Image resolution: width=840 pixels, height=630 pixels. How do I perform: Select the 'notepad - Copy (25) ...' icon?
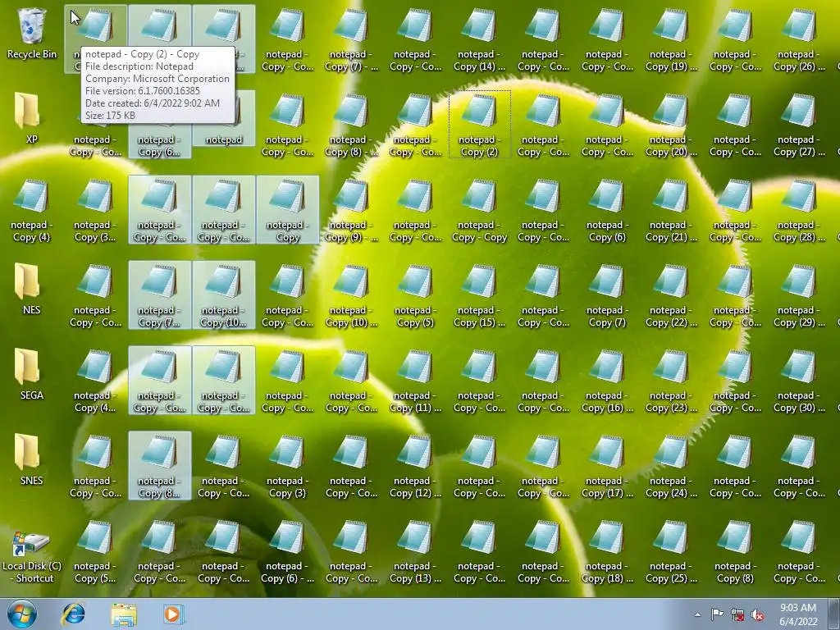(671, 550)
